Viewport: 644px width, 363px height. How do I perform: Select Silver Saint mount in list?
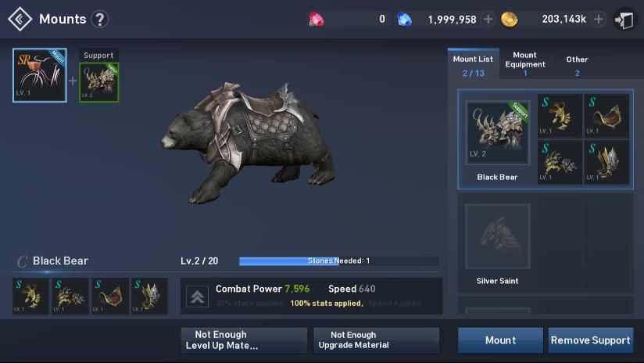tap(497, 244)
